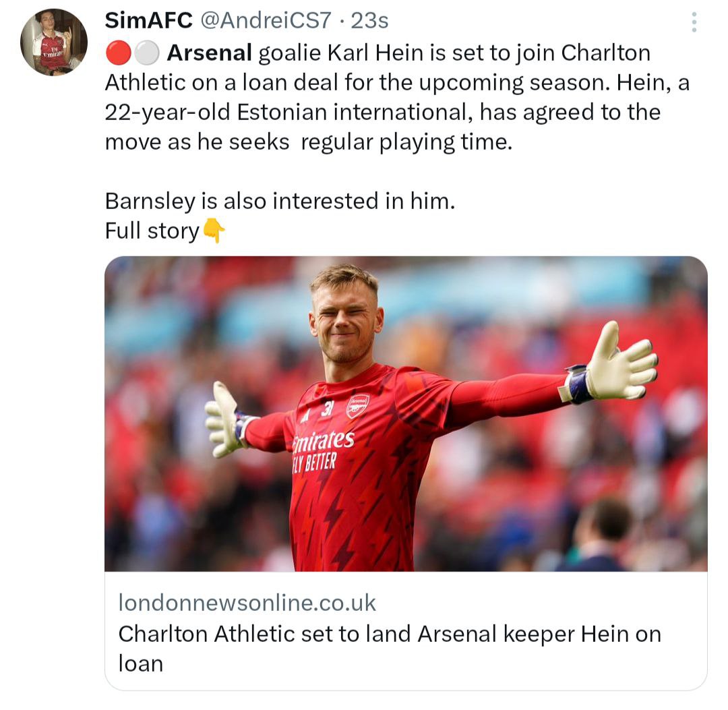Click the number 31 on the jersey
This screenshot has height=710, width=728.
pyautogui.click(x=326, y=409)
